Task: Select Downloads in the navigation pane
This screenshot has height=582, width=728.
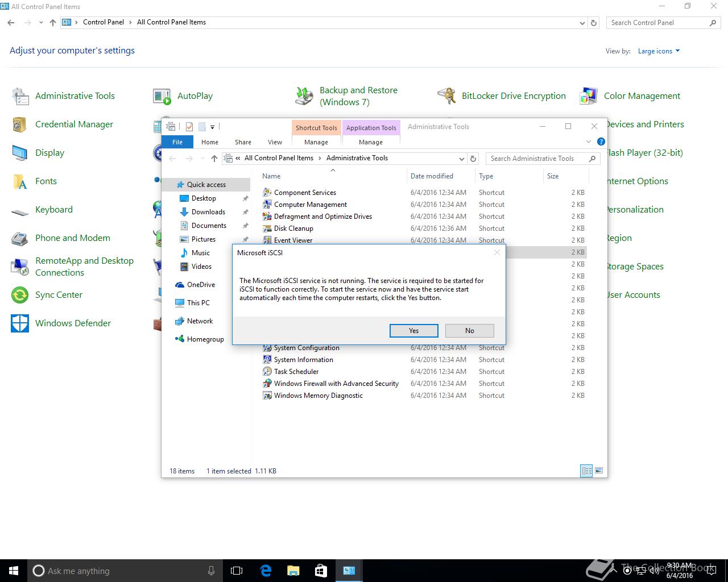Action: click(208, 212)
